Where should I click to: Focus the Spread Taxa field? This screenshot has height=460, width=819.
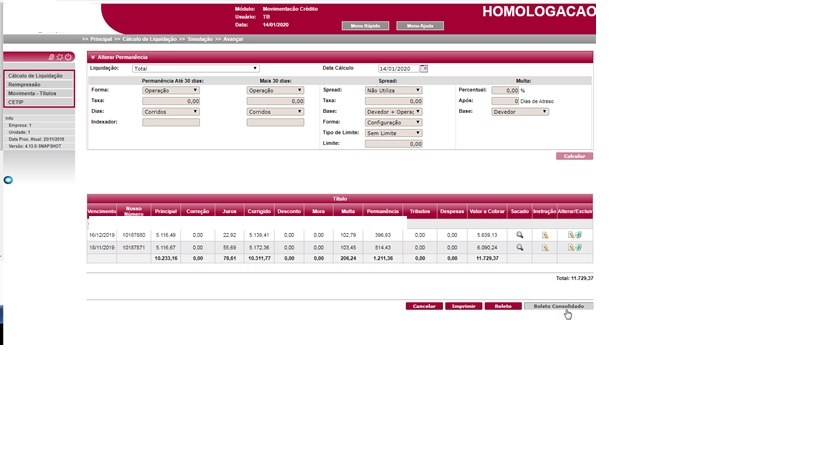click(x=393, y=101)
